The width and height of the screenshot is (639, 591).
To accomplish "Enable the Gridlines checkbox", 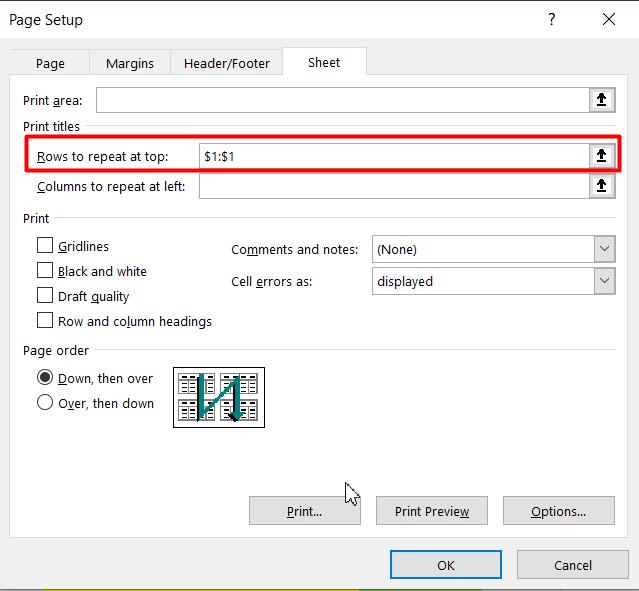I will (45, 246).
